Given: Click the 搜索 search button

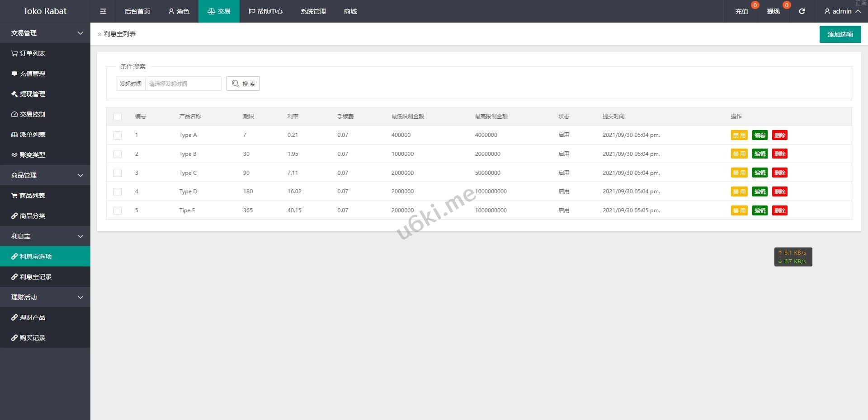Looking at the screenshot, I should (243, 84).
